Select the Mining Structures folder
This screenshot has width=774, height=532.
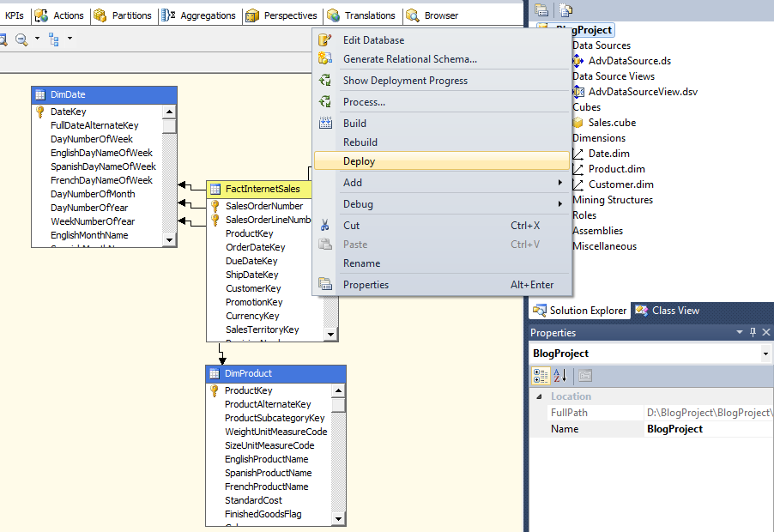coord(613,200)
